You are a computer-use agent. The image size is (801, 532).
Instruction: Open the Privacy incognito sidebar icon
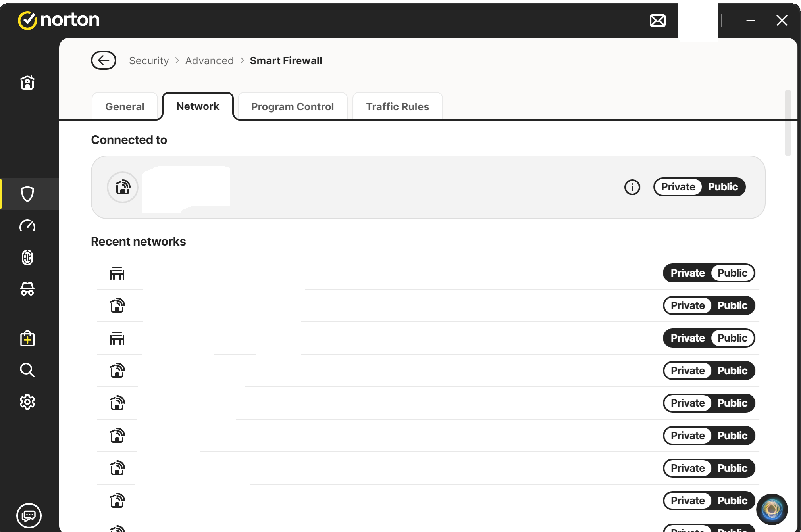click(27, 289)
